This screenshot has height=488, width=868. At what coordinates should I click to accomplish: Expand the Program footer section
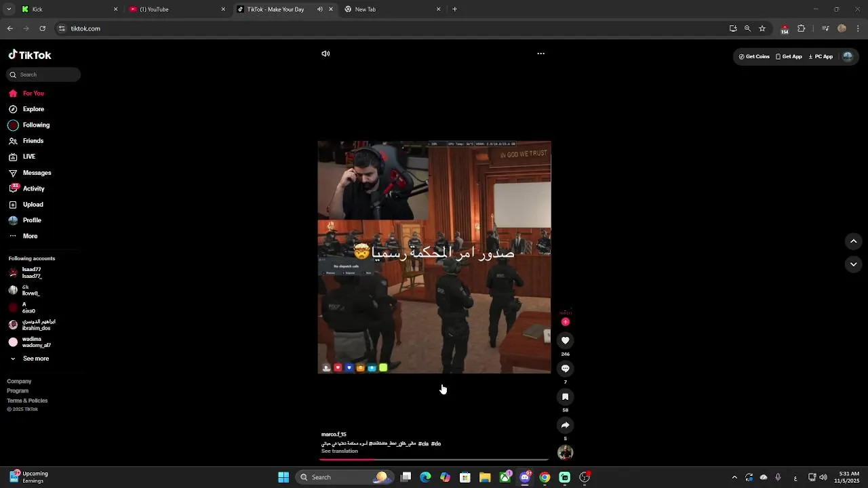pyautogui.click(x=18, y=391)
